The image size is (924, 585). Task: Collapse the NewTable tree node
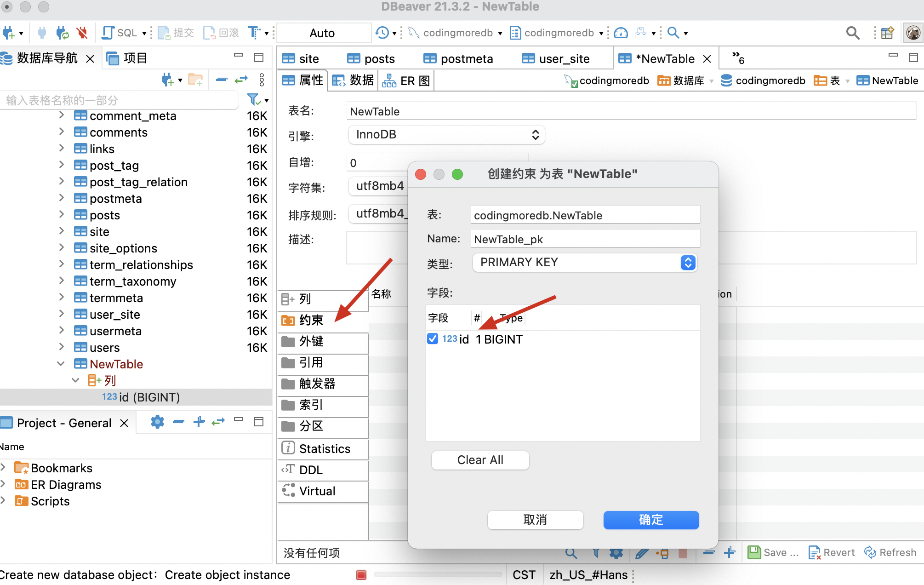(61, 364)
